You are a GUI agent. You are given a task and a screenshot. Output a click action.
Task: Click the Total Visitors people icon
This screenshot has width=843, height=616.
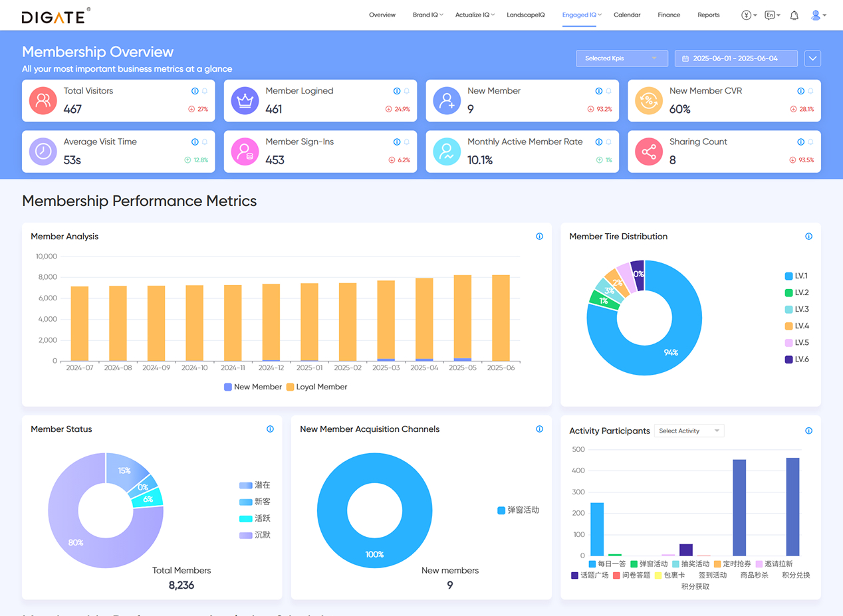click(x=43, y=101)
